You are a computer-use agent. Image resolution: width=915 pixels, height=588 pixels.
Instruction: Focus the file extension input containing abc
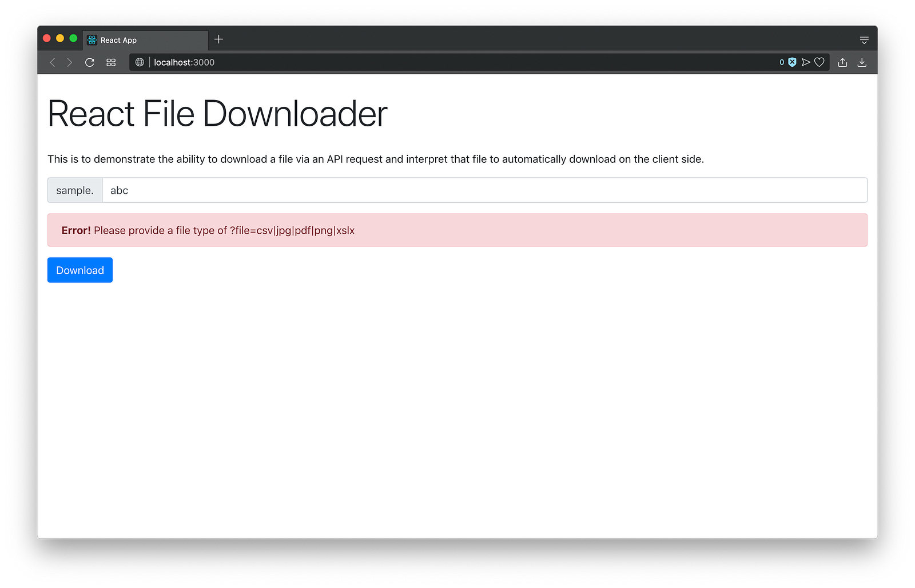pos(484,190)
